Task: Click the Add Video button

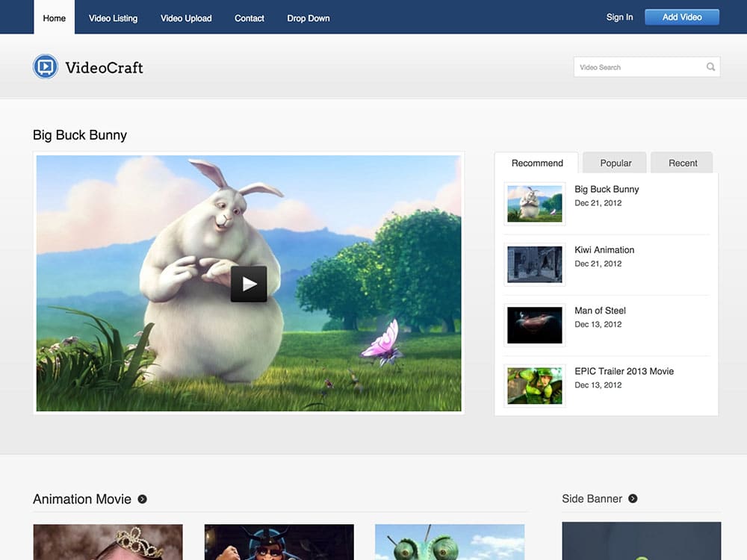Action: tap(682, 17)
